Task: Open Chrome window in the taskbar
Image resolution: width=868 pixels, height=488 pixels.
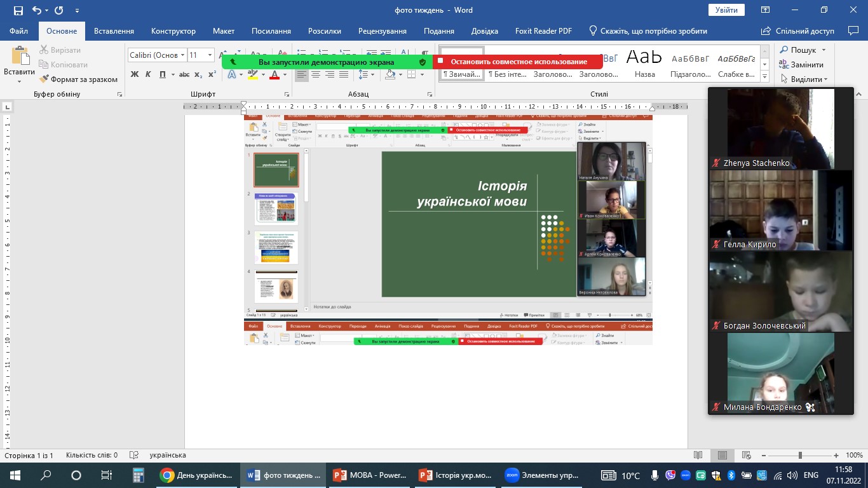Action: click(x=197, y=475)
